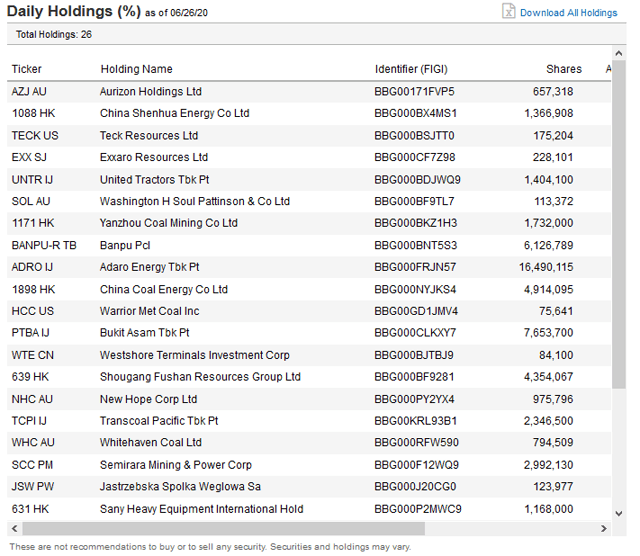Click the Excel download icon
Image resolution: width=640 pixels, height=556 pixels.
[x=508, y=11]
